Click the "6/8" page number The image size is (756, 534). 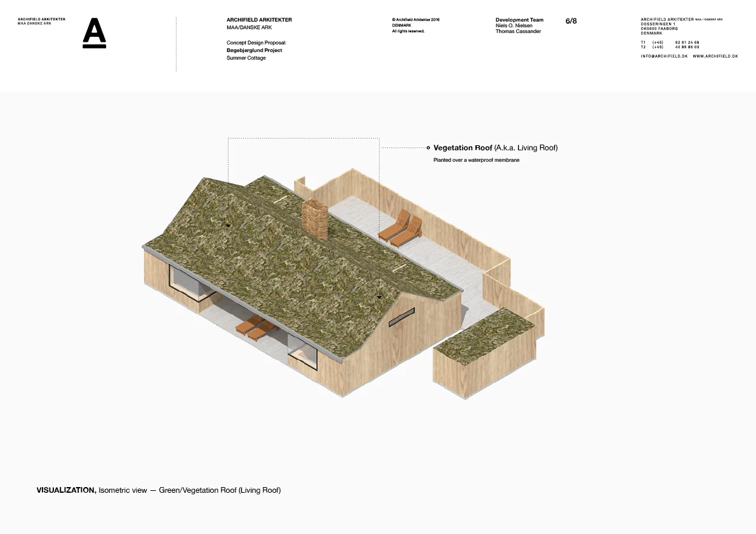(x=571, y=21)
